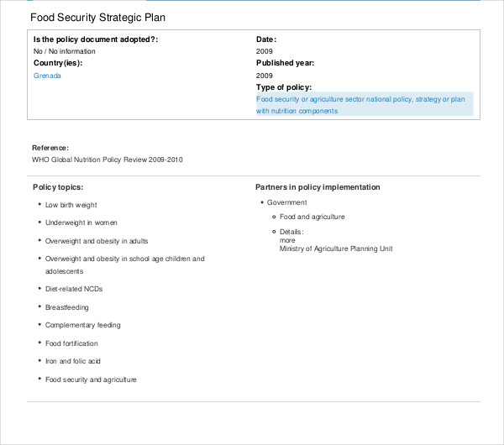Select the Low birth weight topic

click(x=71, y=205)
